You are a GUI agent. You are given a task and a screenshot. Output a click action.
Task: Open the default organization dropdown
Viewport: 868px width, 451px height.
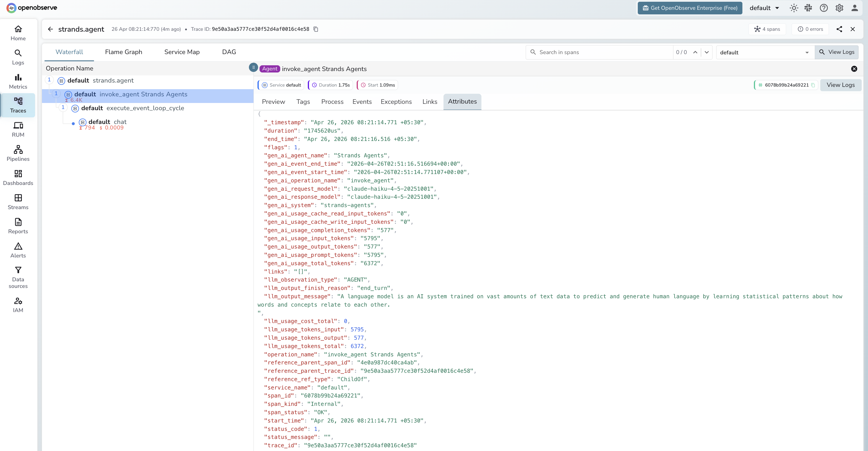(x=764, y=8)
